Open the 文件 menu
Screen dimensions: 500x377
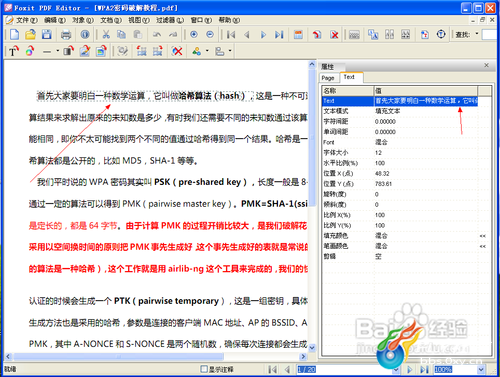27,20
